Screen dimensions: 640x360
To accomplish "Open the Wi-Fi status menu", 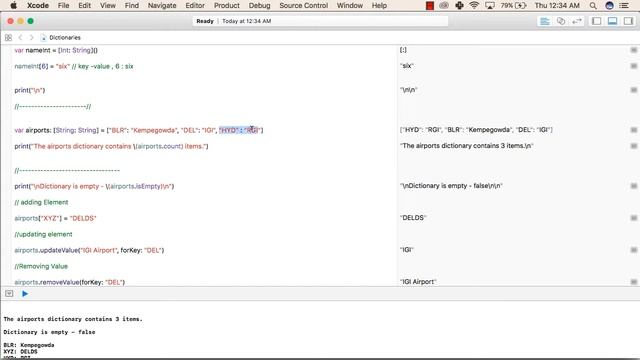I will click(x=474, y=5).
